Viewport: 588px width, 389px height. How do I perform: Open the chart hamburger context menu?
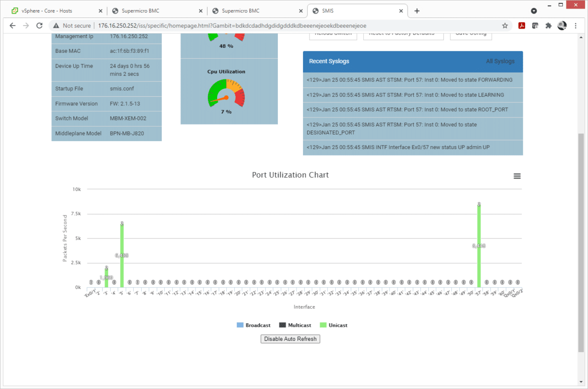point(517,176)
